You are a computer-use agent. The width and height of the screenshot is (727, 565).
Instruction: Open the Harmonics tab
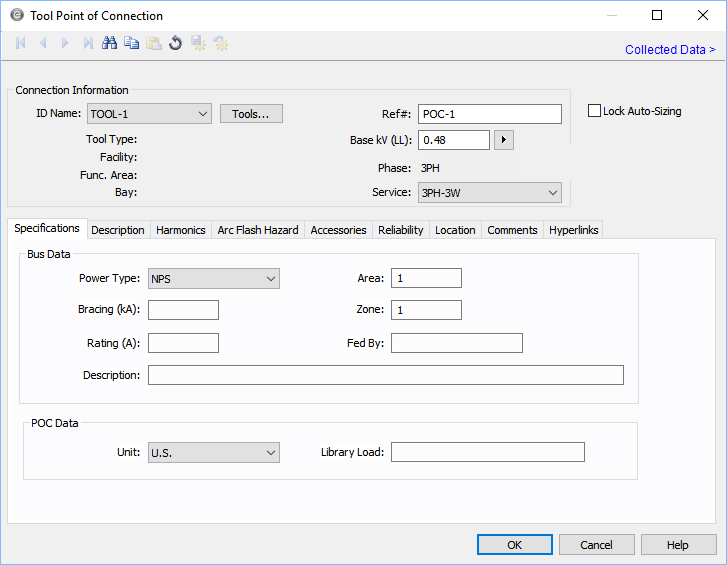click(181, 230)
